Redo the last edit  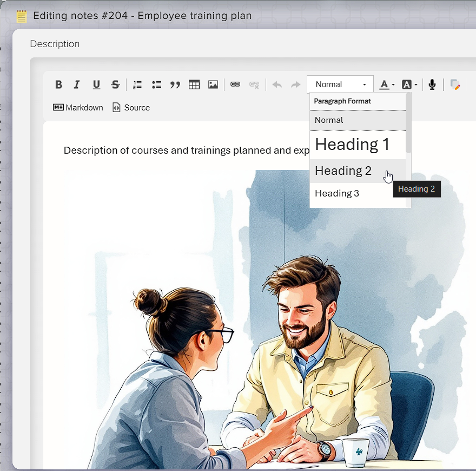coord(296,84)
